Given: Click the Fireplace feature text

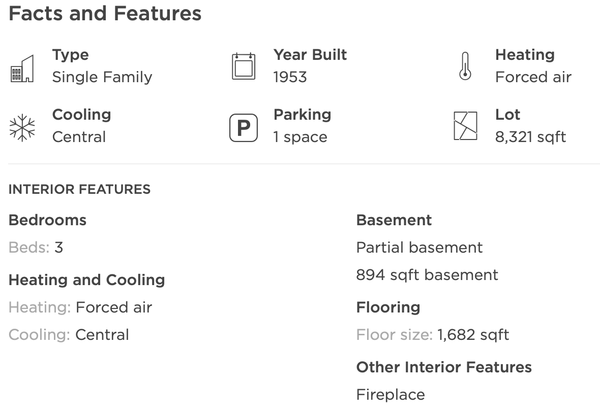Looking at the screenshot, I should pyautogui.click(x=390, y=395).
